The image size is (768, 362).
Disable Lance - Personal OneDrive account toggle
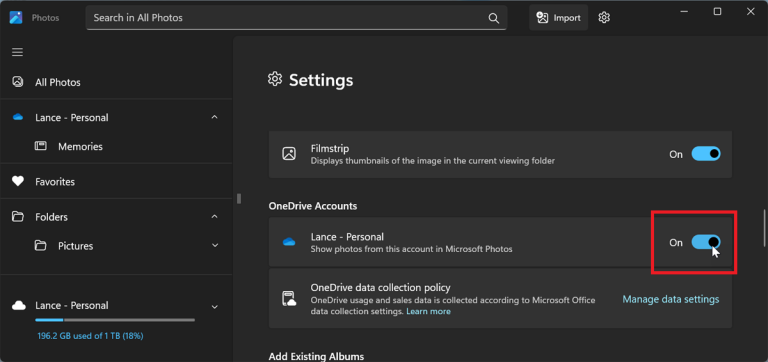point(706,242)
